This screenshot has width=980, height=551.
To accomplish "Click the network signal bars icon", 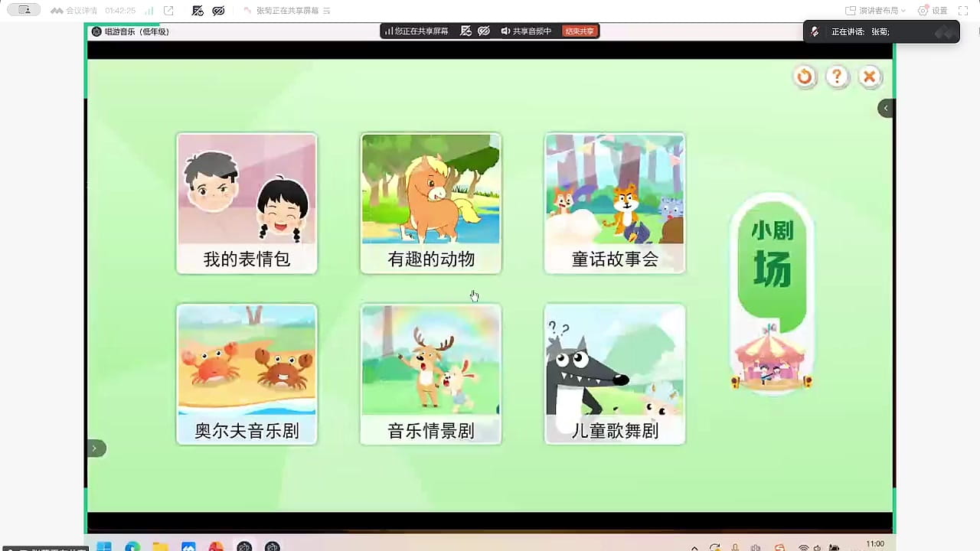I will [149, 11].
